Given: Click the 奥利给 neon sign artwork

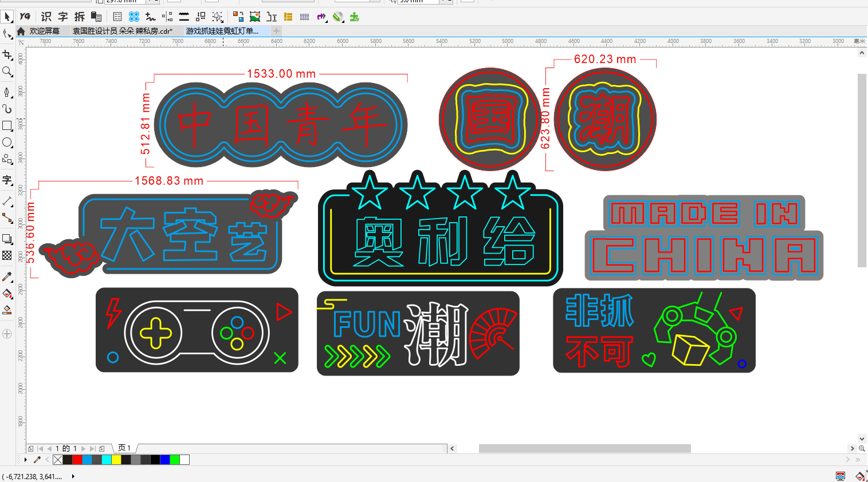Looking at the screenshot, I should coord(440,228).
